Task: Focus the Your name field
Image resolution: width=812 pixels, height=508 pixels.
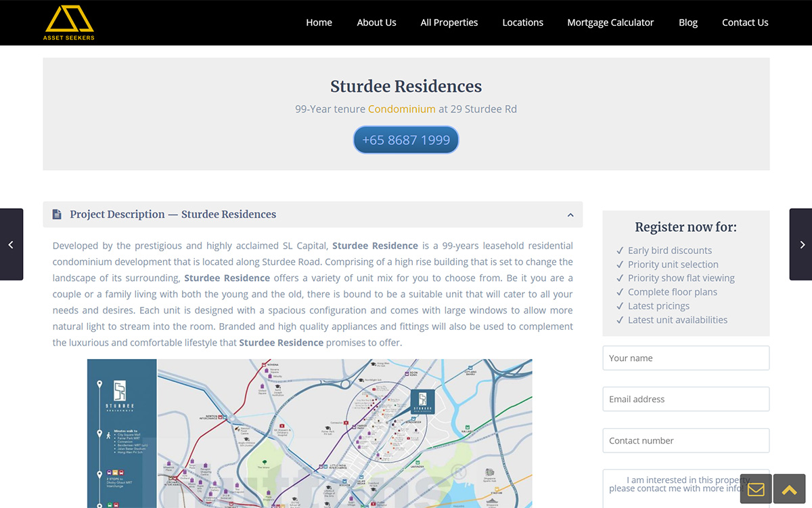Action: (x=685, y=358)
